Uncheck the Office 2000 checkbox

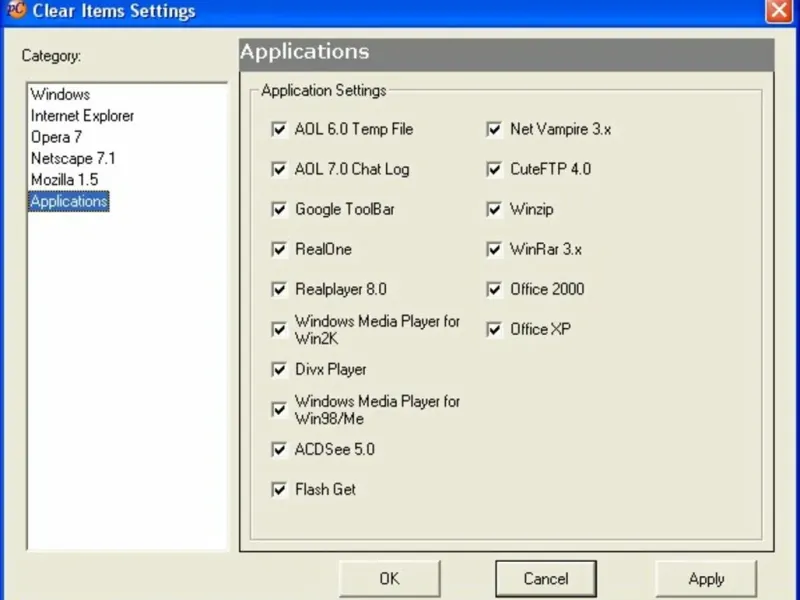[494, 289]
